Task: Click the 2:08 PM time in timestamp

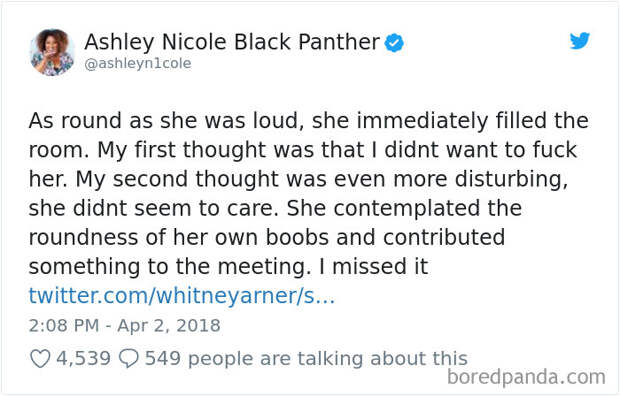Action: [x=64, y=326]
